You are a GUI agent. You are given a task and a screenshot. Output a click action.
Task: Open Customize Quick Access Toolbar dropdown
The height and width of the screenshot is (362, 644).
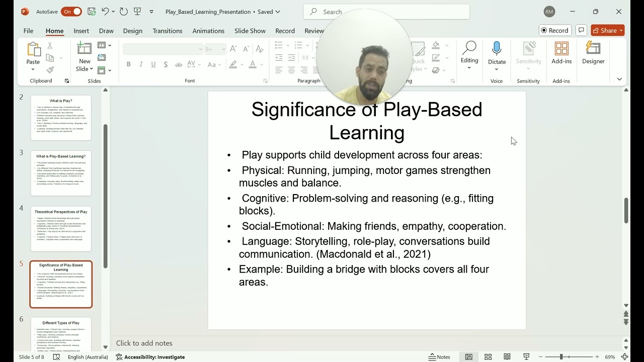[x=151, y=12]
